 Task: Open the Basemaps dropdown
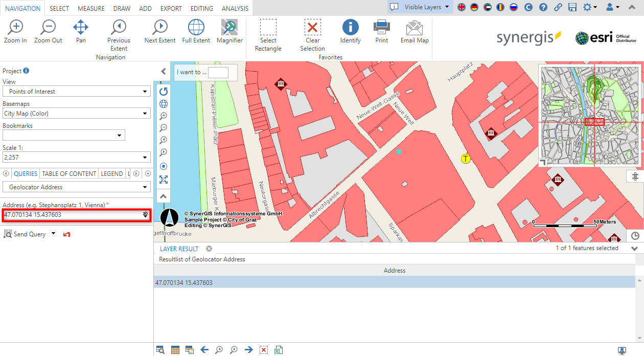pyautogui.click(x=76, y=113)
